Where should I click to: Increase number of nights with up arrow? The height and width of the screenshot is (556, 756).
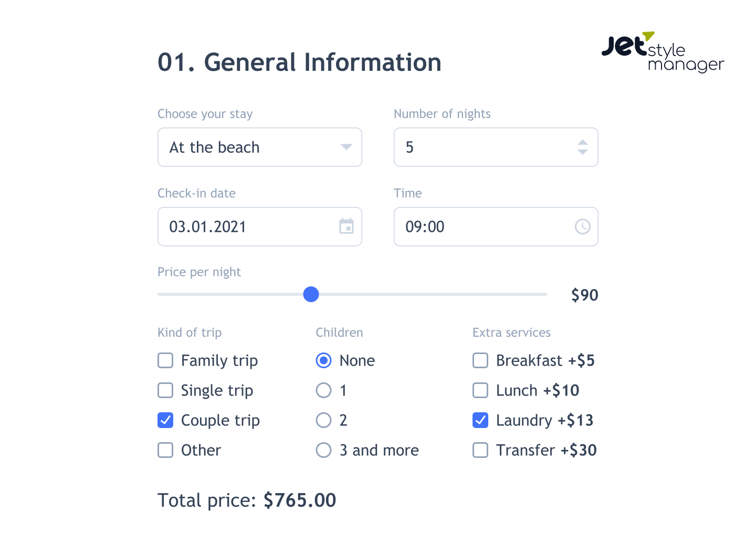click(583, 143)
